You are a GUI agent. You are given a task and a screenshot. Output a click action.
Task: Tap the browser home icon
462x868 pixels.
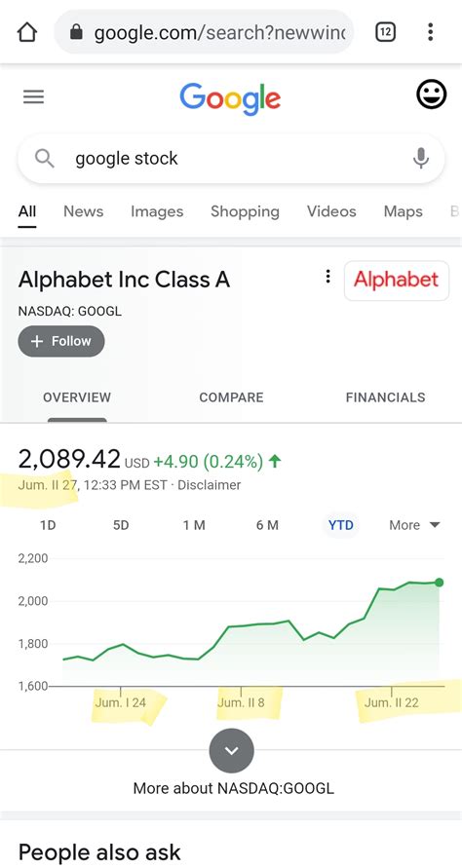27,33
